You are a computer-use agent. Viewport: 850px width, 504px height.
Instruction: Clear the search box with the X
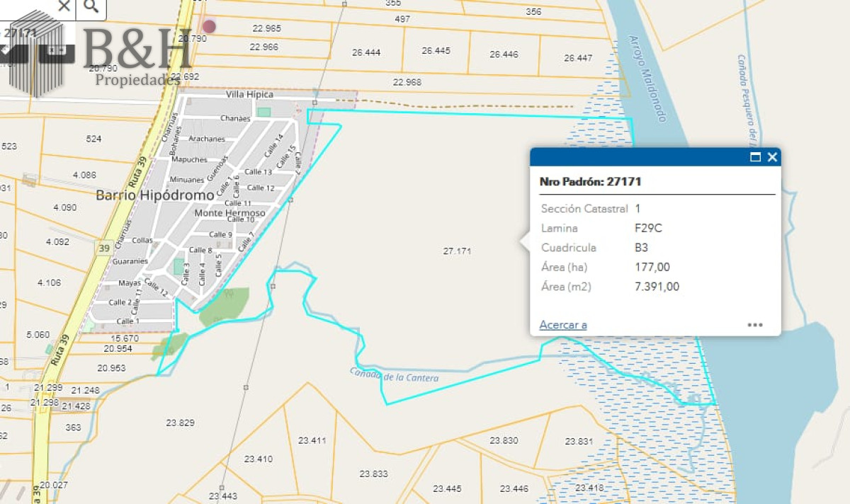tap(64, 6)
